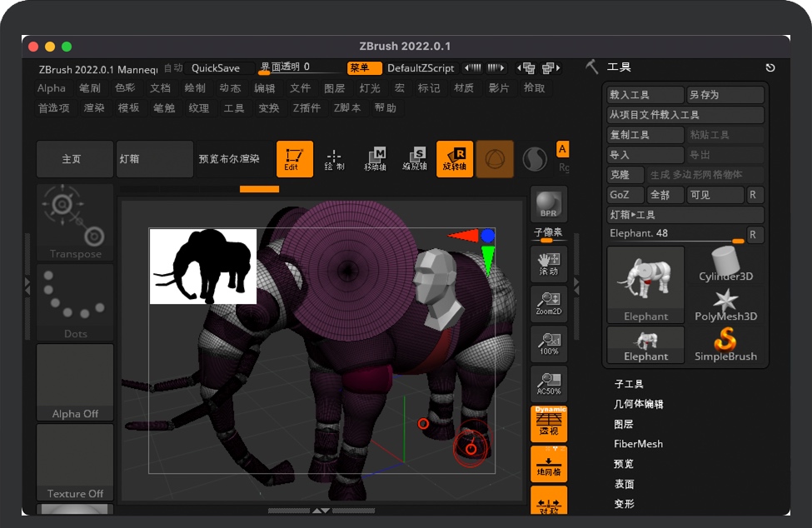The width and height of the screenshot is (812, 528).
Task: Select the 缩放轴 (Scale) gizmo icon
Action: pos(415,158)
